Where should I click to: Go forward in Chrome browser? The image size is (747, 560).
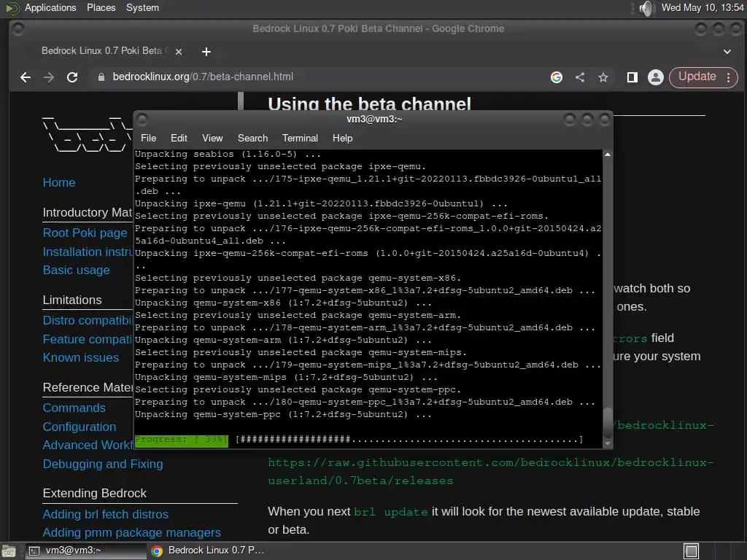tap(49, 77)
